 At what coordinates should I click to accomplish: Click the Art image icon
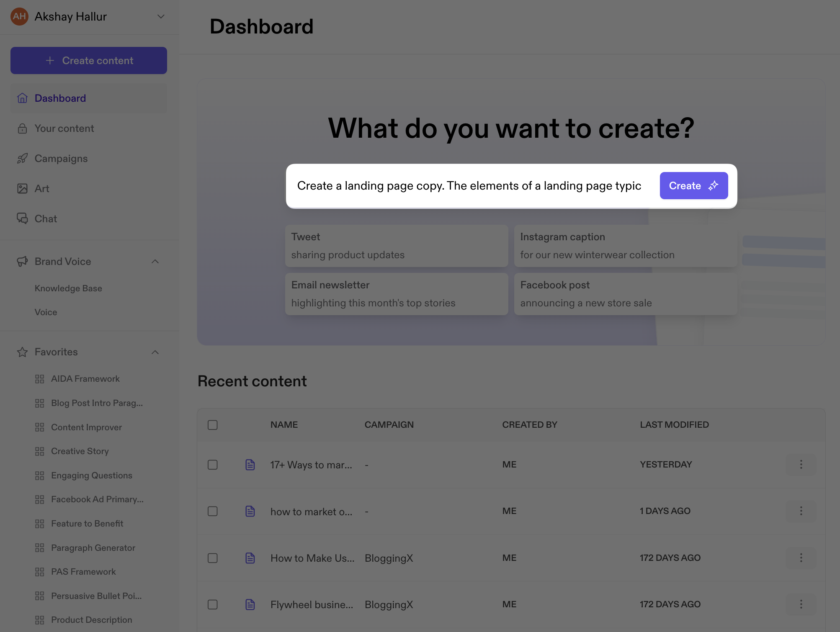coord(22,189)
